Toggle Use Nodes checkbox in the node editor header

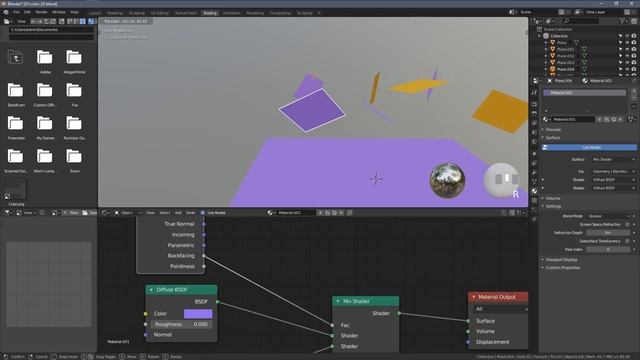(203, 213)
